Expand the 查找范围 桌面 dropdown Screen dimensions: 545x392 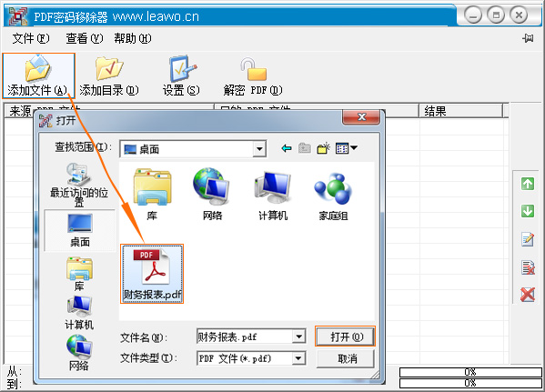259,149
